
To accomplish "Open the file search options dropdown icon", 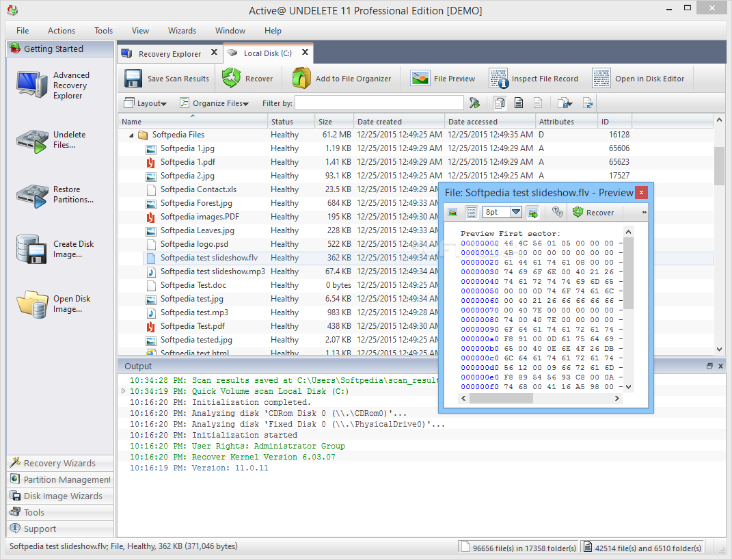I will pyautogui.click(x=565, y=103).
